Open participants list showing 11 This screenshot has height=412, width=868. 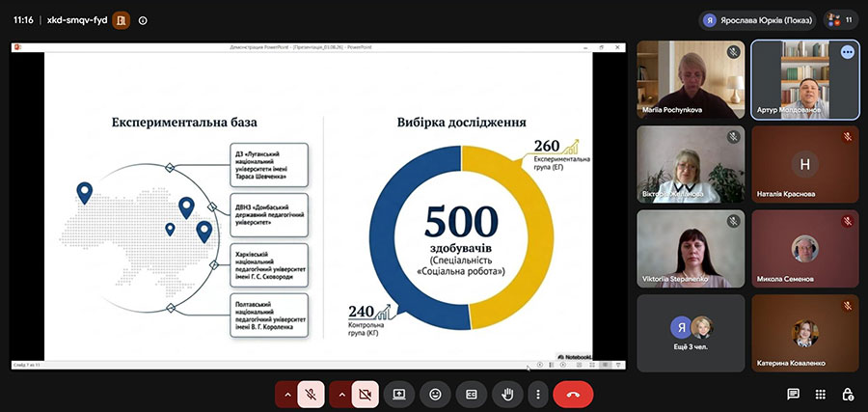click(x=841, y=20)
